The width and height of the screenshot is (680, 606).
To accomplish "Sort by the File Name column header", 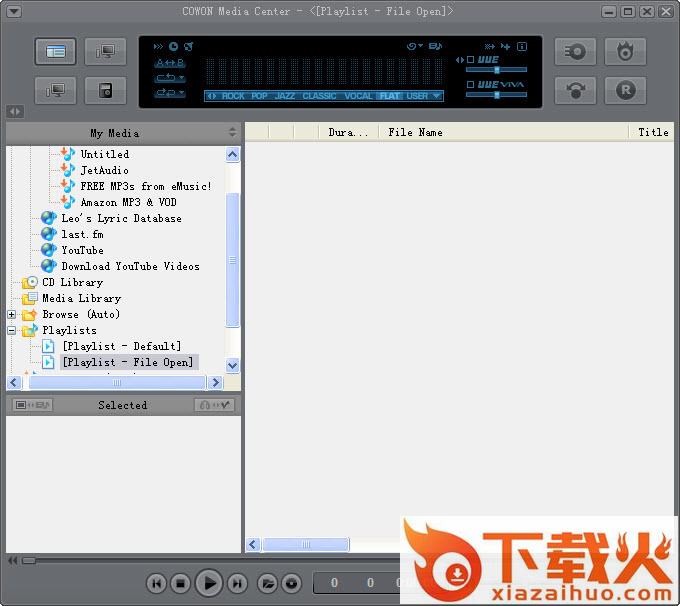I will (x=503, y=132).
